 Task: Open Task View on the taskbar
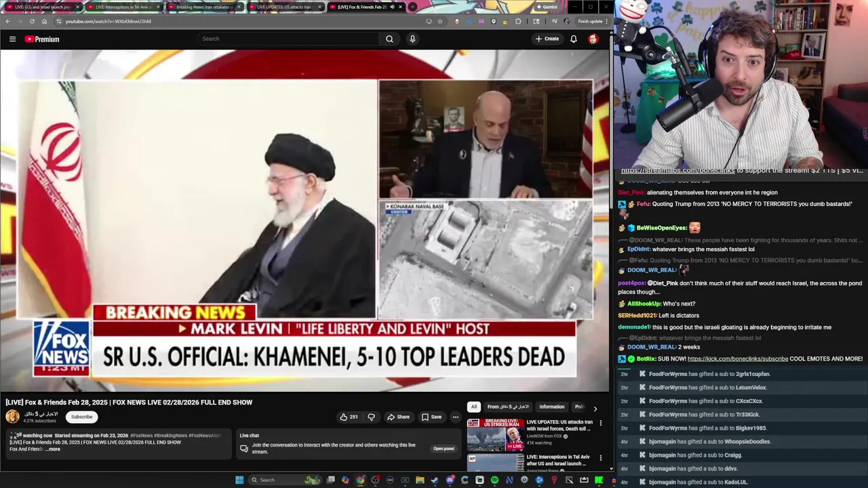tap(330, 480)
